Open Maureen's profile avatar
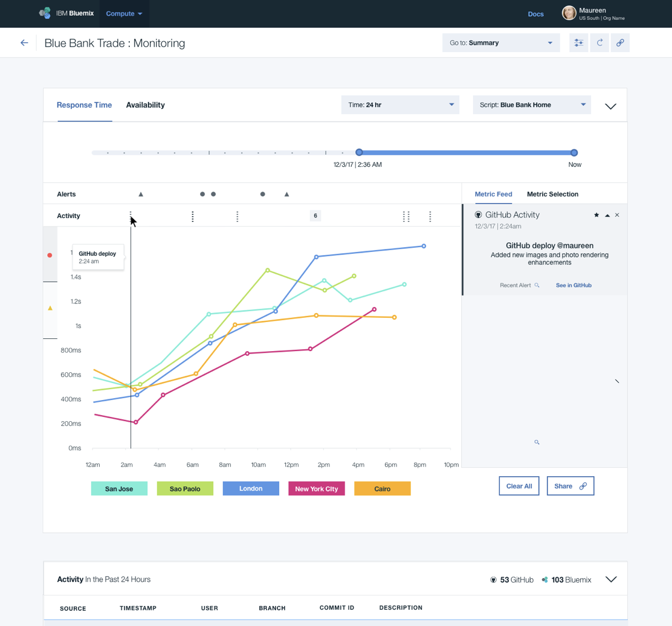 pos(569,13)
